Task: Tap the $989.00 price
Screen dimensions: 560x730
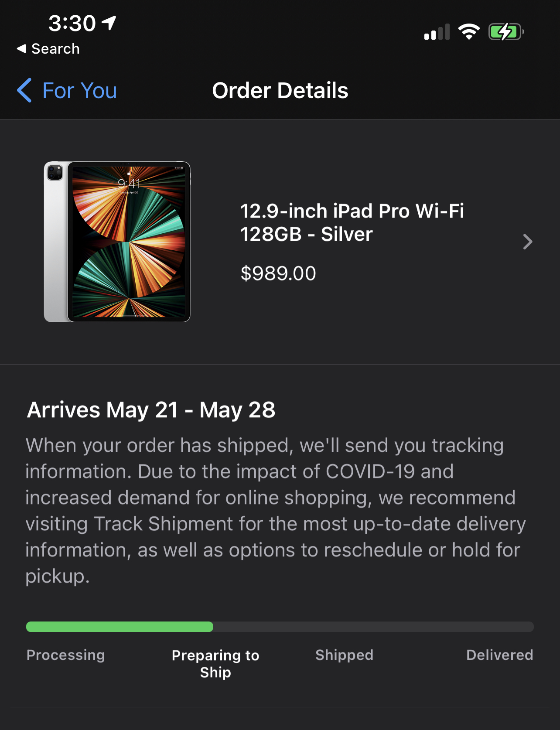Action: point(278,273)
